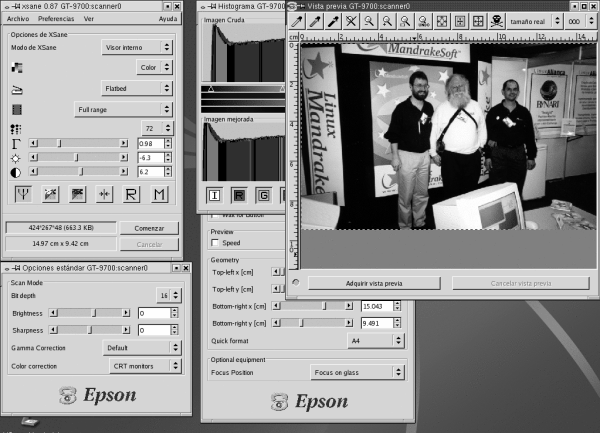Open Focus Position dropdown
This screenshot has width=600, height=433.
pyautogui.click(x=357, y=372)
